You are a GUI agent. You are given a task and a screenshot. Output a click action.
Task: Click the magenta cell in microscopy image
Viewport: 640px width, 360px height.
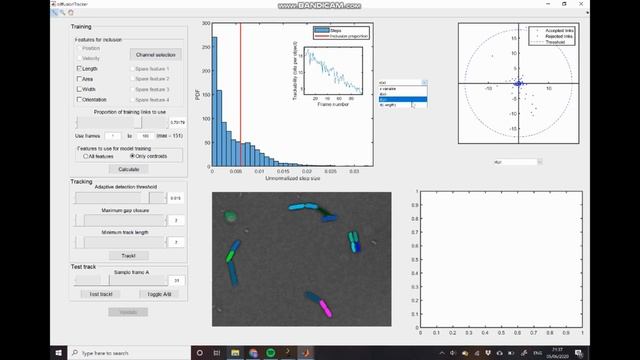(x=326, y=309)
